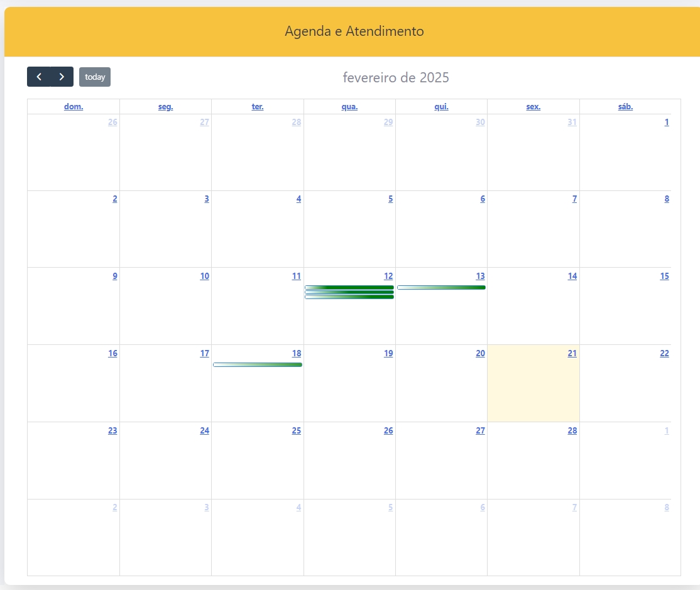The height and width of the screenshot is (590, 700).
Task: Go to next month with right chevron
Action: pyautogui.click(x=62, y=77)
